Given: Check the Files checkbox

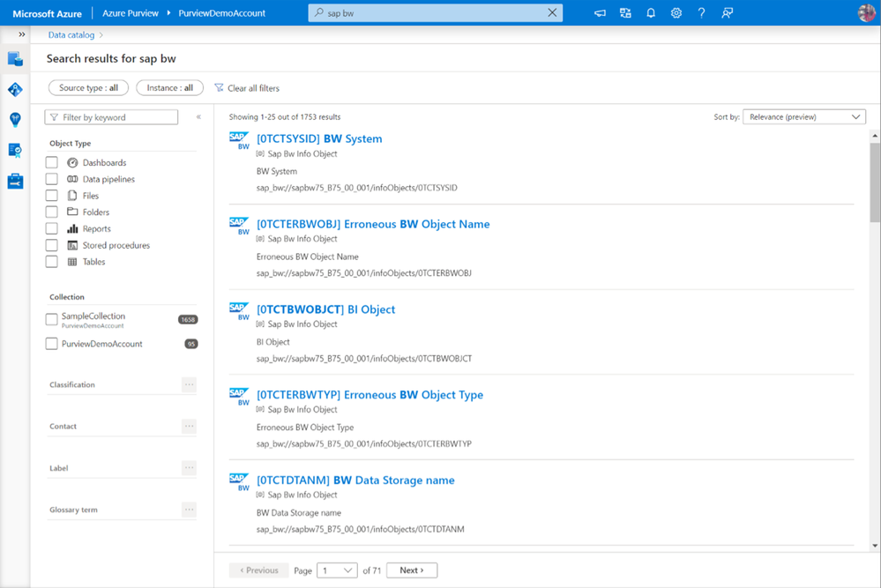Looking at the screenshot, I should pos(52,196).
